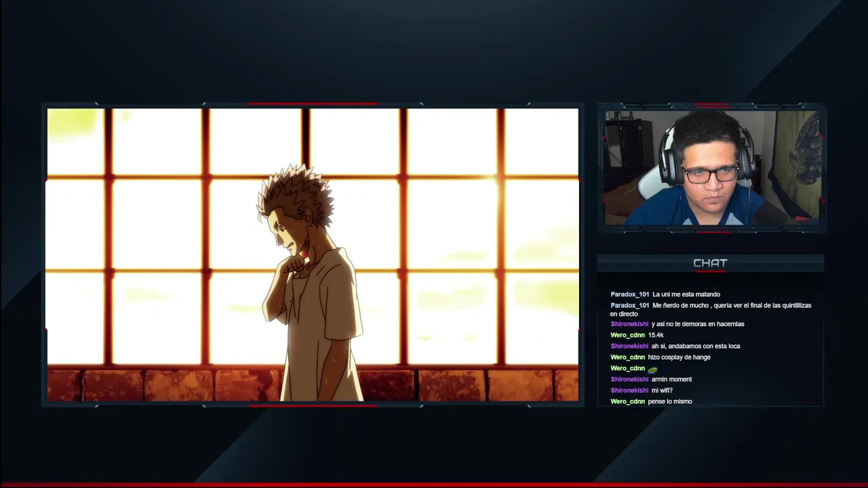Viewport: 868px width, 488px height.
Task: Select Shironekishi username beside 'ah si, andabamos'
Action: pyautogui.click(x=629, y=346)
